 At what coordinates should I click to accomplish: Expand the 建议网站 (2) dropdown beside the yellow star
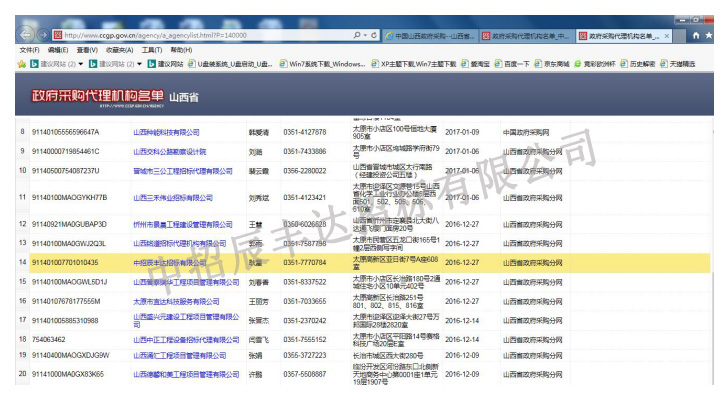(x=81, y=64)
